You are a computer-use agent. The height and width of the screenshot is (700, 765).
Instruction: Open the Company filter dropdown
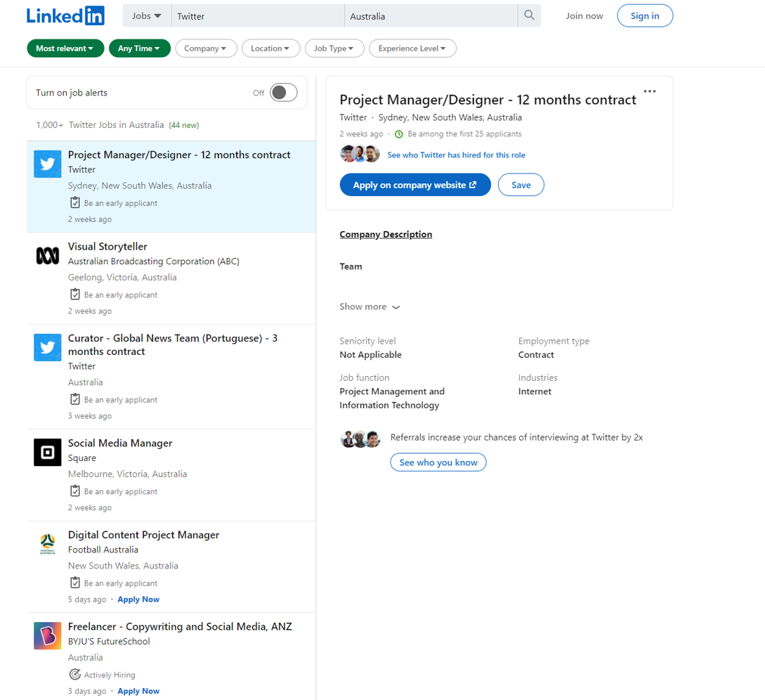(x=206, y=48)
